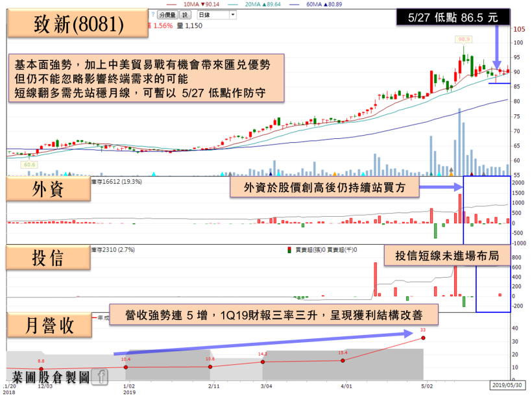Select the 15.4 revenue data point
This screenshot has height=396, width=532.
343,361
